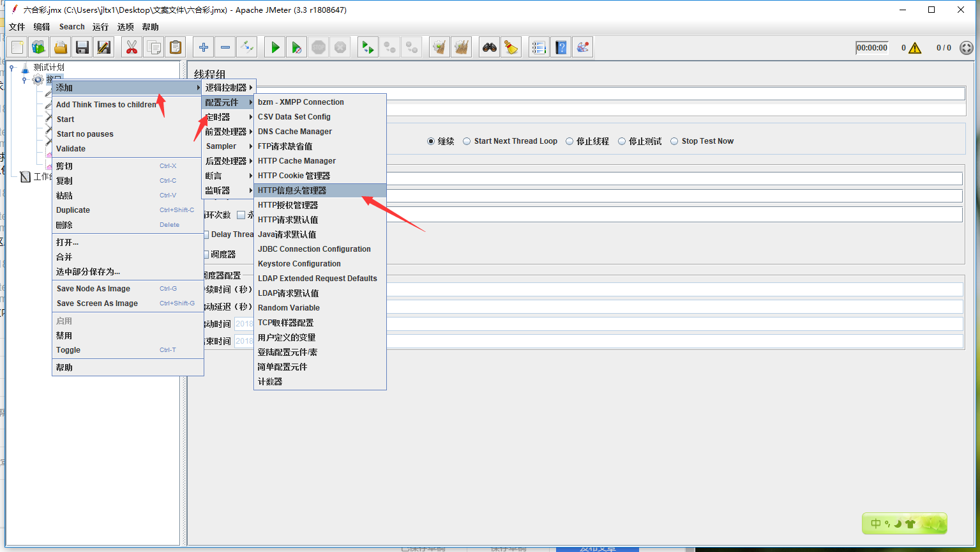Cut with the scissors toolbar icon
The width and height of the screenshot is (980, 552).
[x=132, y=47]
